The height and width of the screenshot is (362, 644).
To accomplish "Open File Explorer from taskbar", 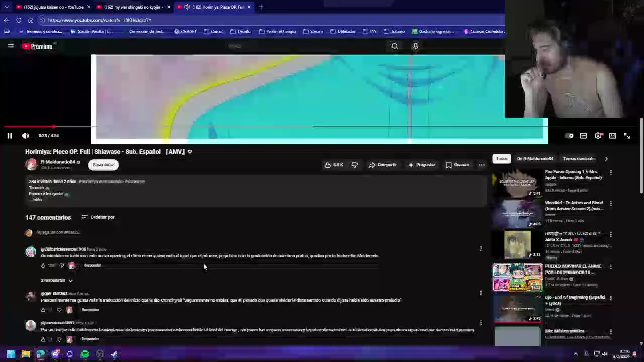I will point(25,354).
